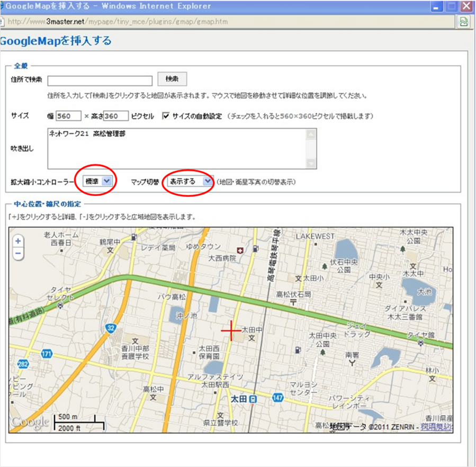The image size is (476, 467).
Task: Click the 高松伏石局 post office symbol
Action: pos(293,302)
